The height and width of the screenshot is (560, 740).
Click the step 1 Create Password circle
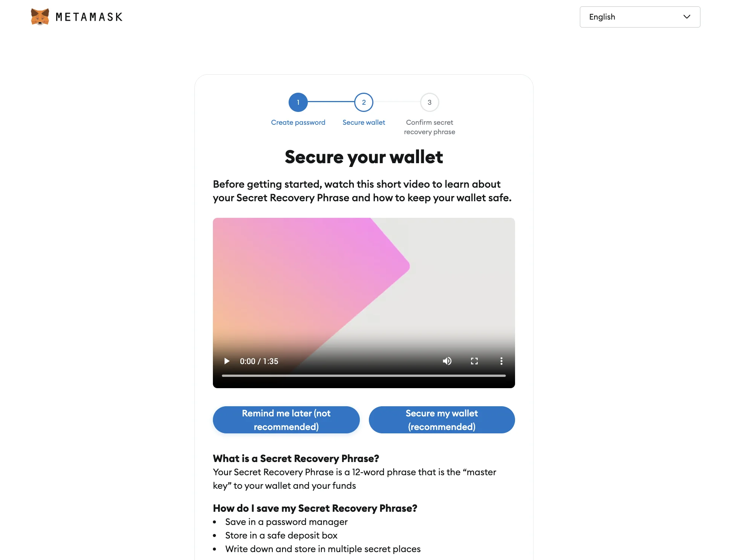[x=298, y=102]
